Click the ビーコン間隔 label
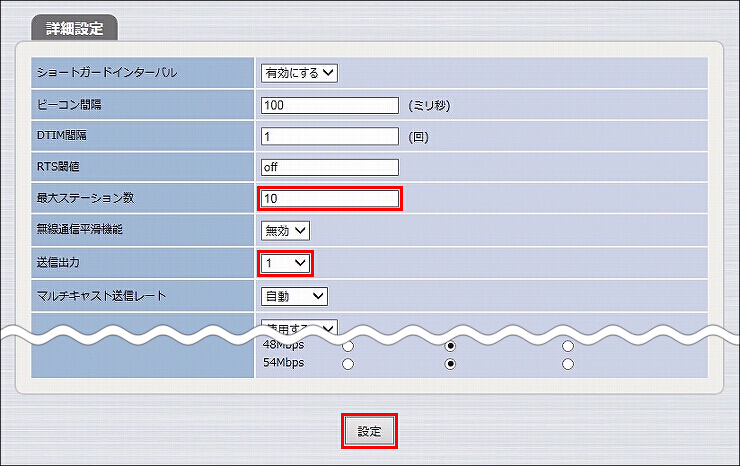This screenshot has height=466, width=740. click(69, 105)
